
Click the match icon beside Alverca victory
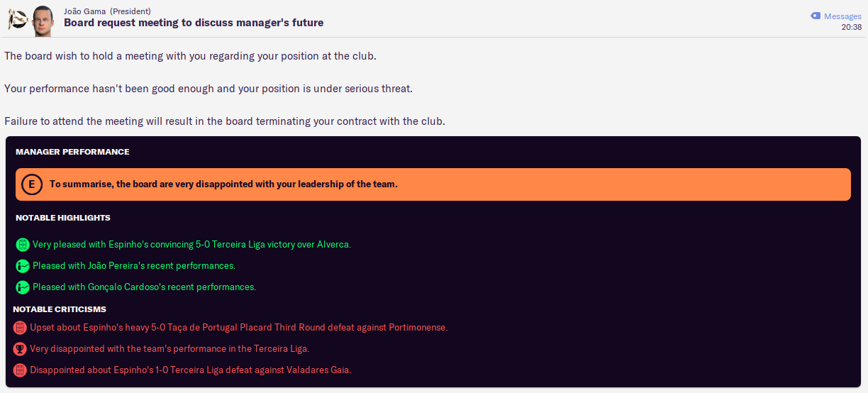click(x=23, y=245)
